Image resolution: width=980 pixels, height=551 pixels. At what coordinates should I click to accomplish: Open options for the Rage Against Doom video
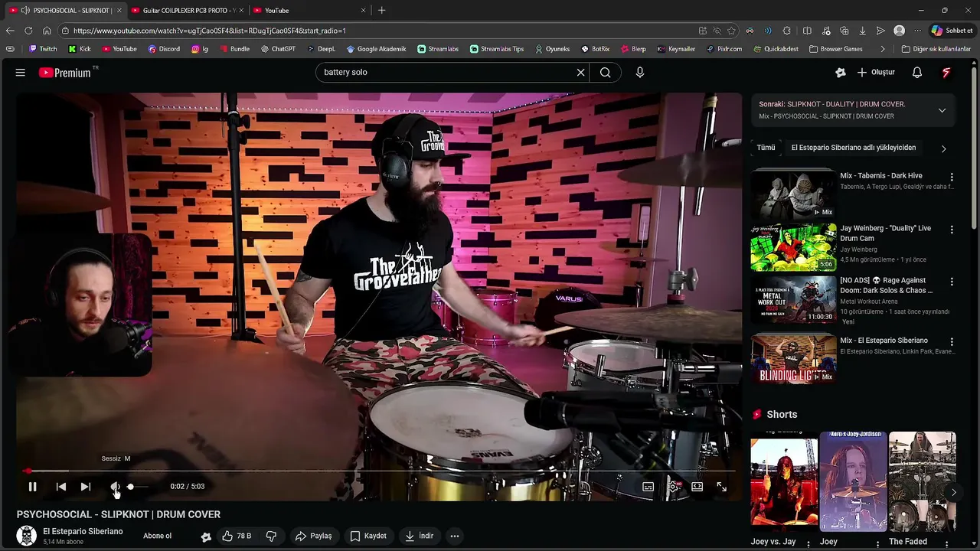pyautogui.click(x=952, y=282)
